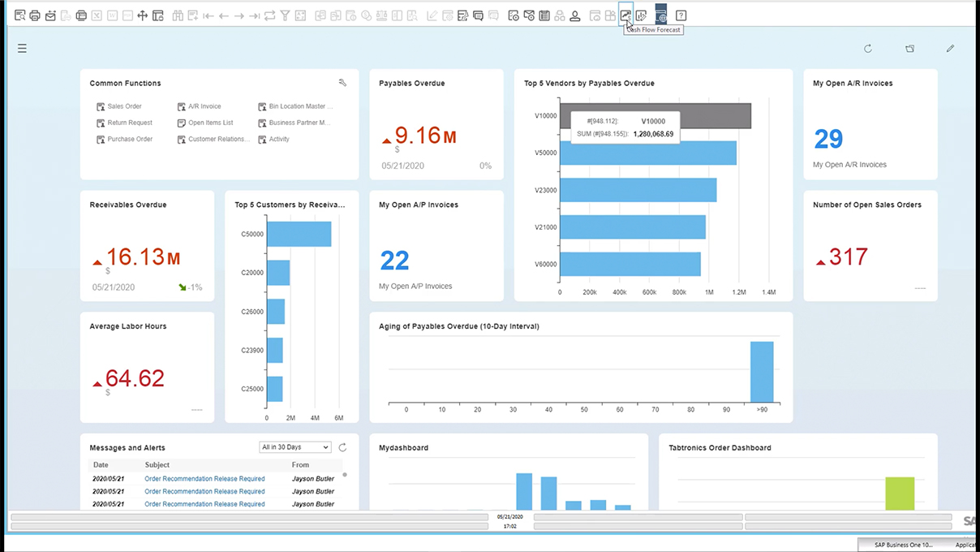Click the Help question mark icon
Image resolution: width=980 pixels, height=552 pixels.
(681, 15)
